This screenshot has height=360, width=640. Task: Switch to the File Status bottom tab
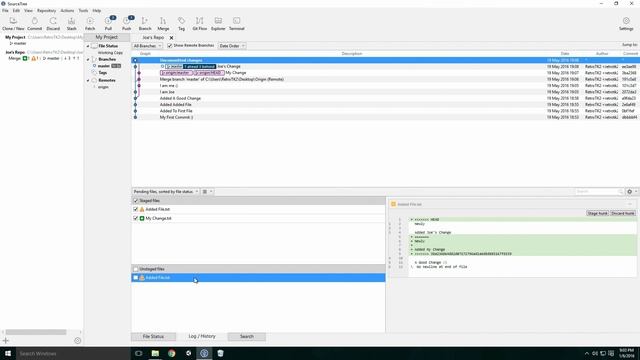[153, 337]
